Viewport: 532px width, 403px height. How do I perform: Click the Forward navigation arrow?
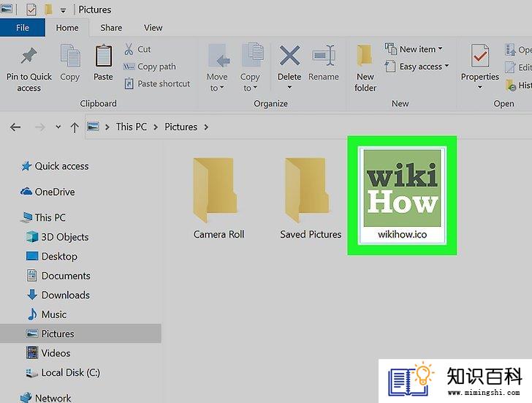pyautogui.click(x=39, y=127)
